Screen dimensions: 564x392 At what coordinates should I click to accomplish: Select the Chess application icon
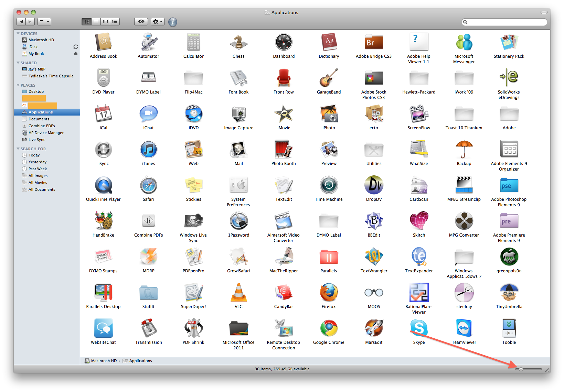point(238,42)
